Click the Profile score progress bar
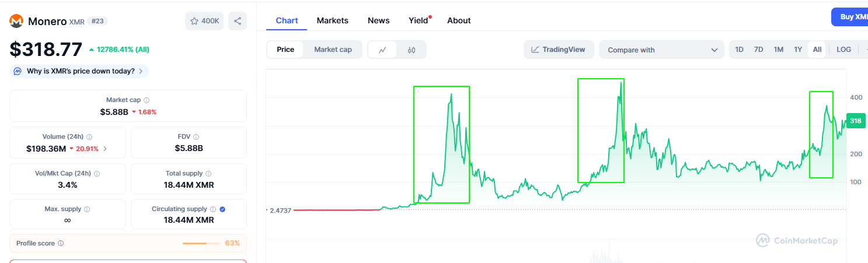868x263 pixels. click(x=201, y=243)
